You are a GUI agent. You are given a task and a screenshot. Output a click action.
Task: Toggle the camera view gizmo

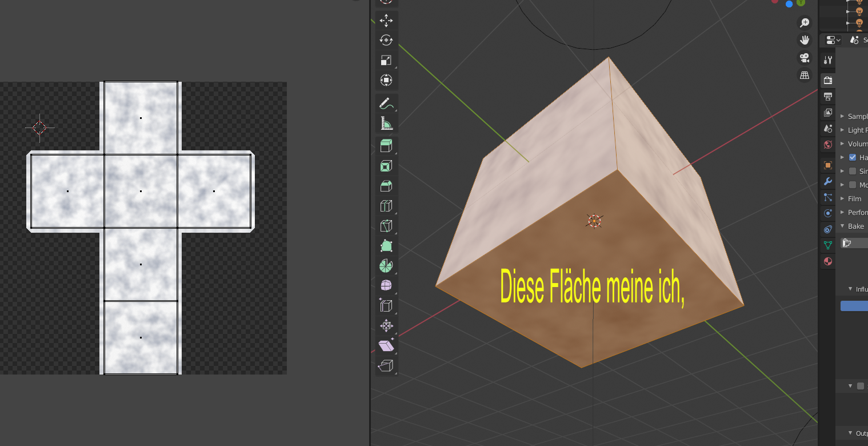805,58
